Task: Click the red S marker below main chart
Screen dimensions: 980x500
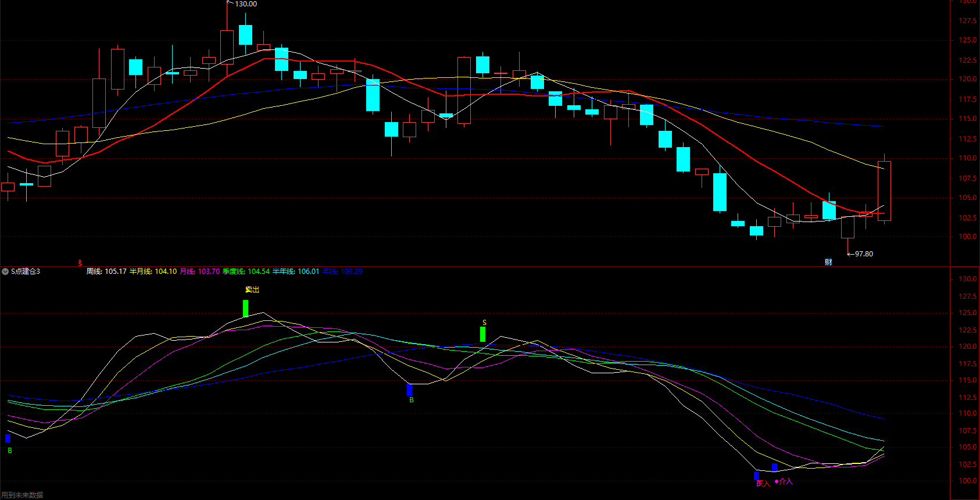Action: point(80,263)
